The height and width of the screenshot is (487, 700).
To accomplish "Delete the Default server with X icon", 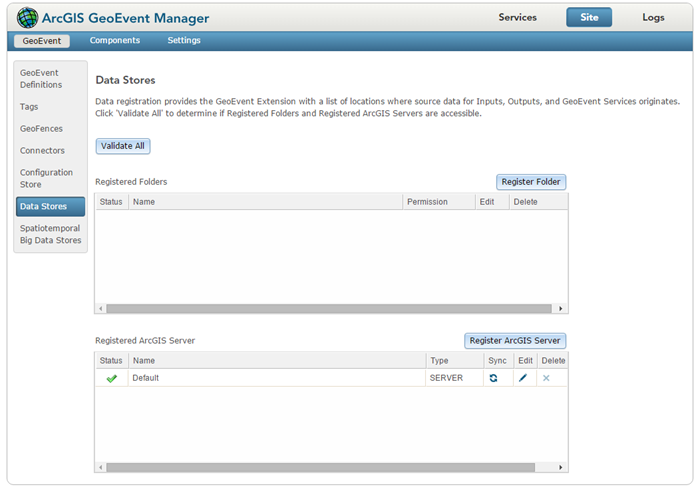I will click(x=546, y=378).
